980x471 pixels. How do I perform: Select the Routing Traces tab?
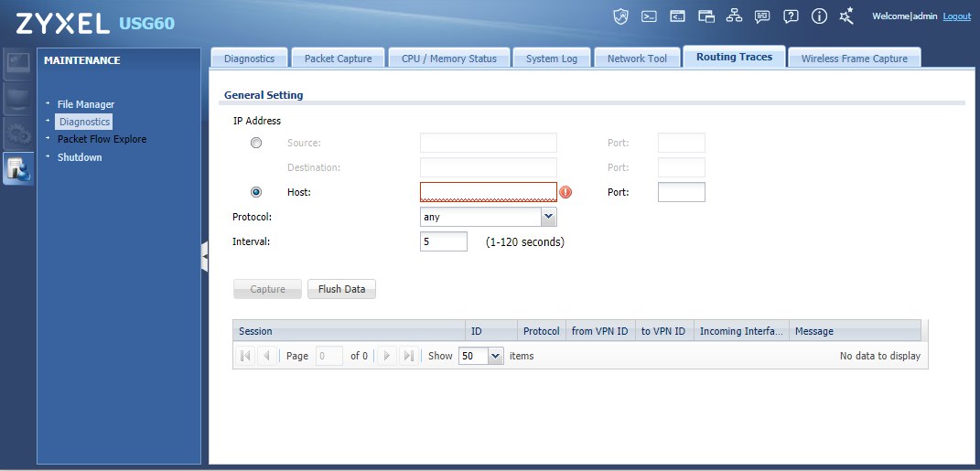[735, 57]
